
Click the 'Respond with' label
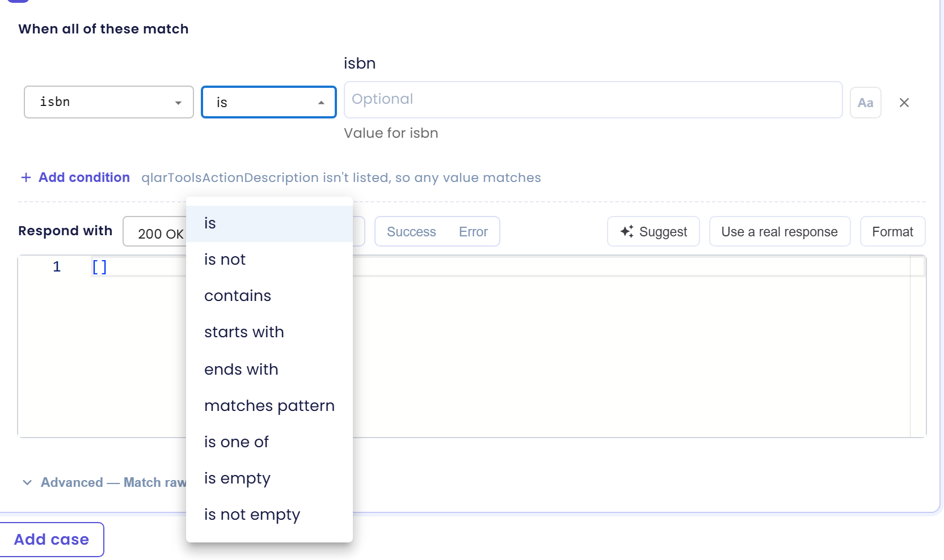[65, 231]
